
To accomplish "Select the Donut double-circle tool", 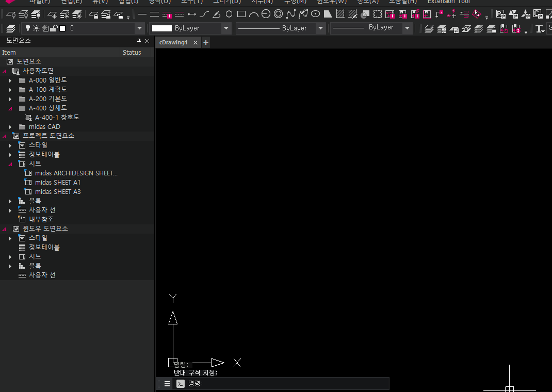I will [x=278, y=14].
